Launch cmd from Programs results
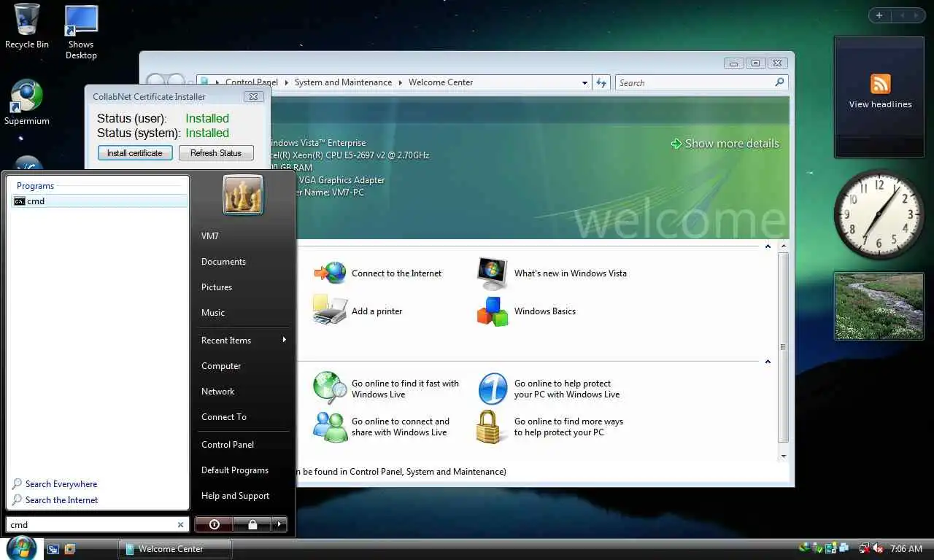 pos(98,201)
